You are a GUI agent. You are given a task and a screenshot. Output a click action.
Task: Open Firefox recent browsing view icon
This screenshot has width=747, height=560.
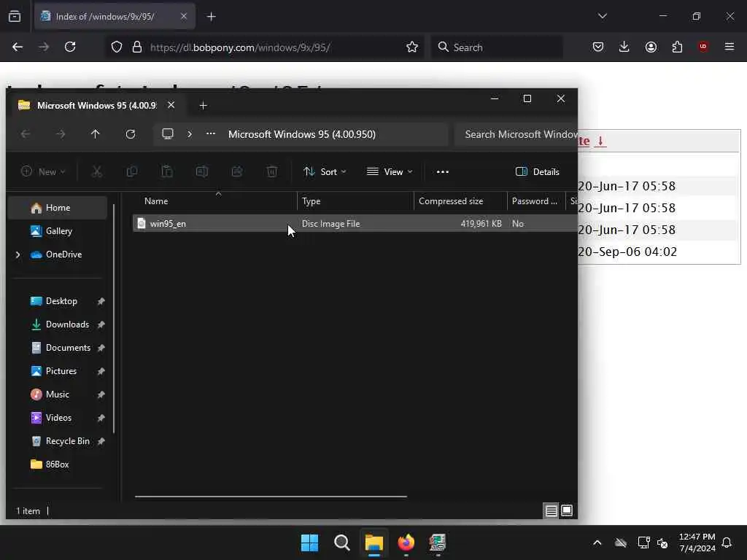[x=15, y=16]
